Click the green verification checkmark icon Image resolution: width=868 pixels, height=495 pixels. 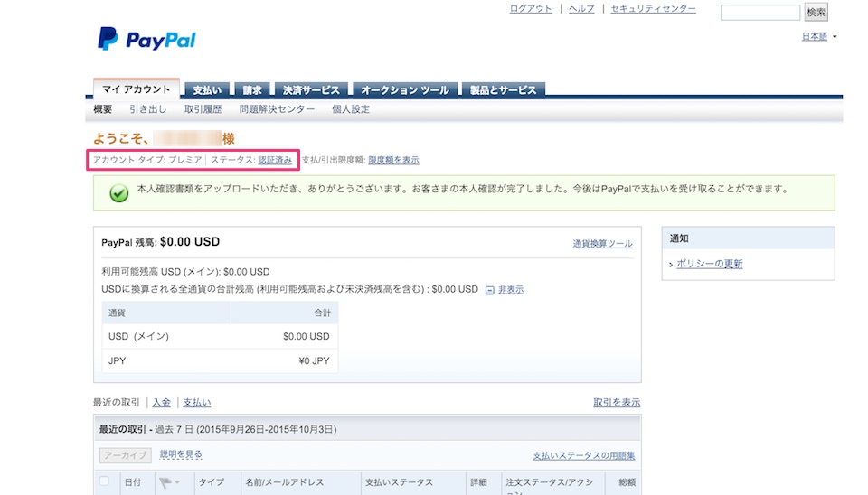tap(118, 193)
